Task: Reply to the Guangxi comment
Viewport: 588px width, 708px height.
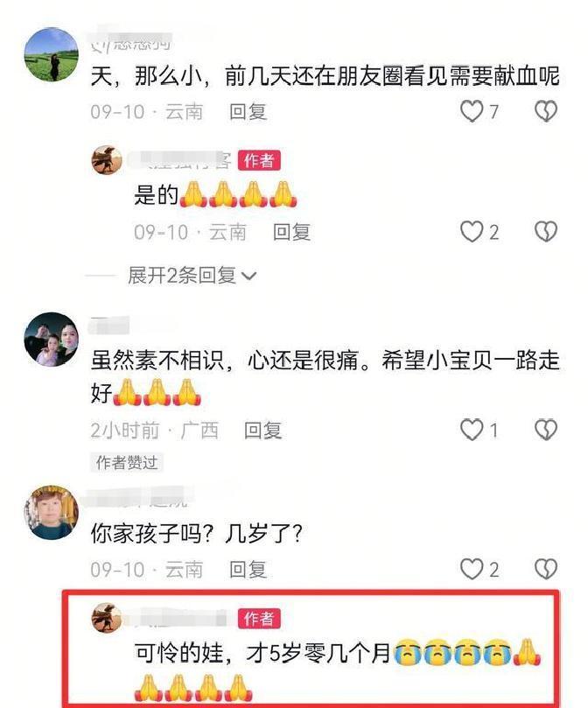Action: tap(262, 430)
